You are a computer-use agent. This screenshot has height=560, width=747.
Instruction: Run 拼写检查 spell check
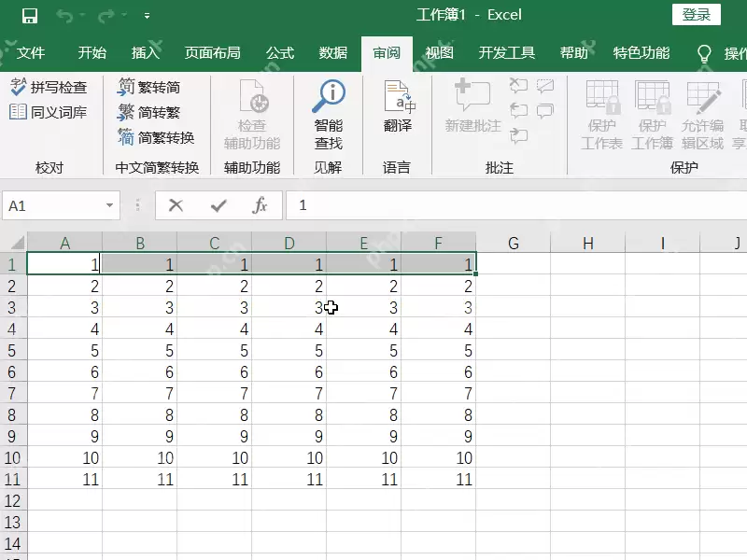[44, 85]
